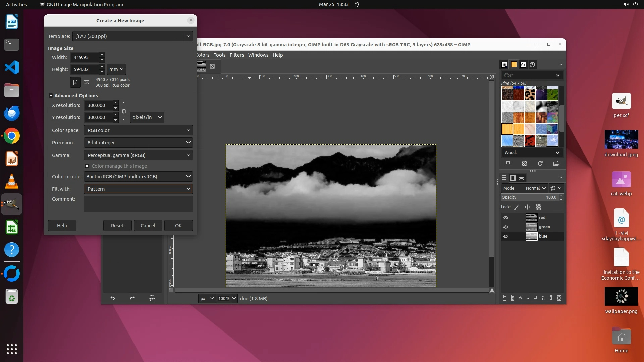Toggle visibility of green layer
The height and width of the screenshot is (362, 644).
coord(506,227)
